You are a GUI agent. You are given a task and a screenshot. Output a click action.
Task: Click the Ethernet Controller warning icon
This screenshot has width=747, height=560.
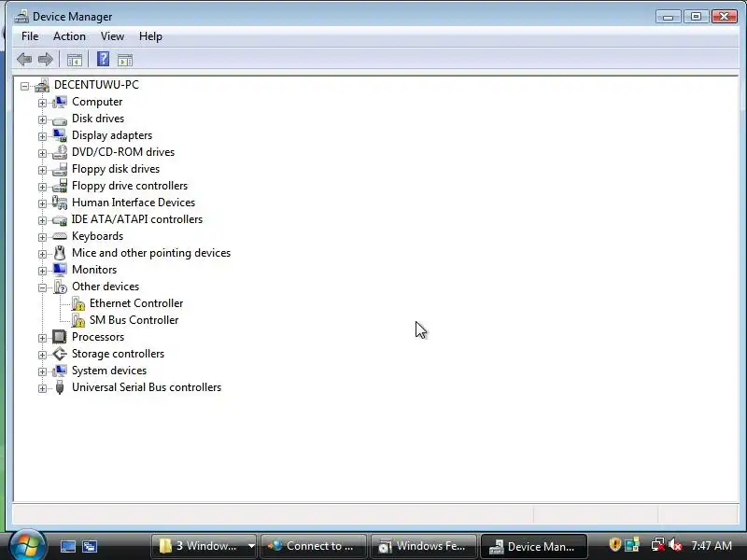(78, 303)
